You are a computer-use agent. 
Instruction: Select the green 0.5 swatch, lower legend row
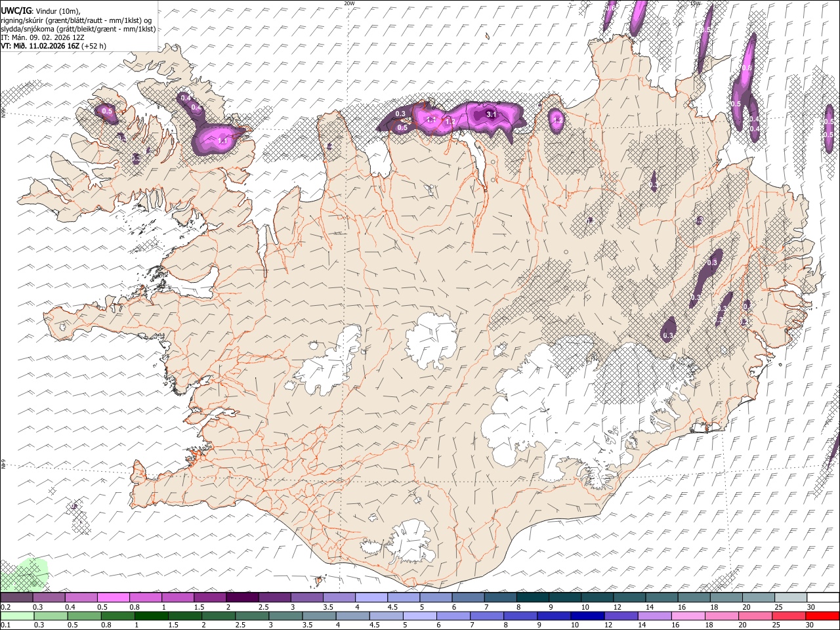84,616
